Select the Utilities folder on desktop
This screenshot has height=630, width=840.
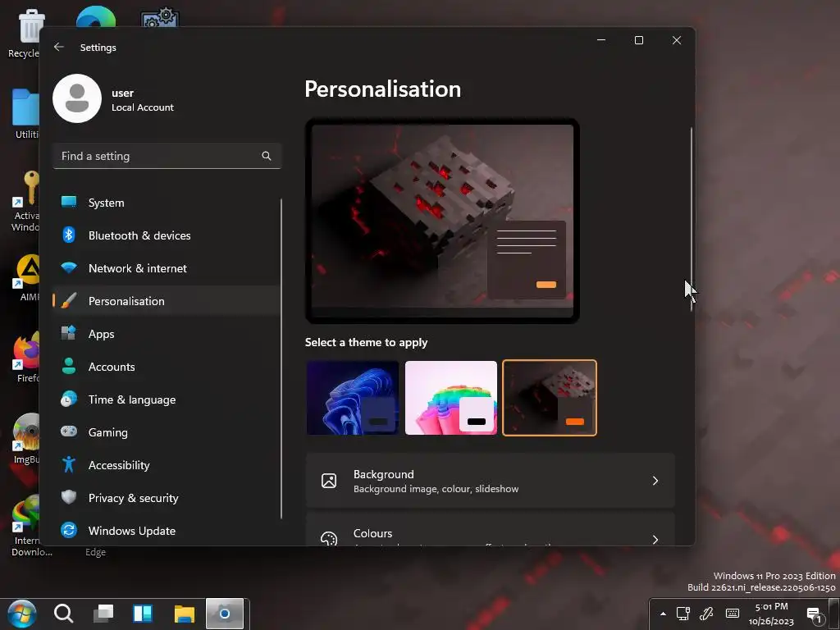pyautogui.click(x=25, y=113)
